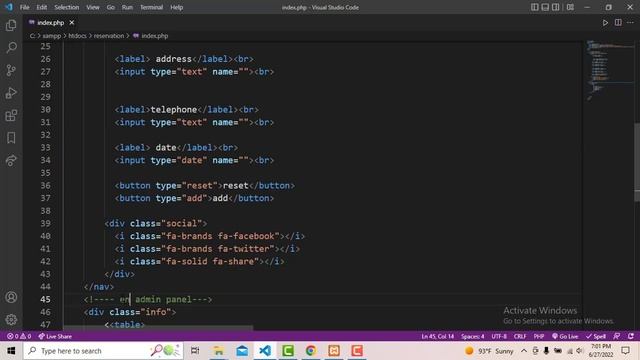Click the word telephone on line 30
The width and height of the screenshot is (640, 360).
point(173,109)
